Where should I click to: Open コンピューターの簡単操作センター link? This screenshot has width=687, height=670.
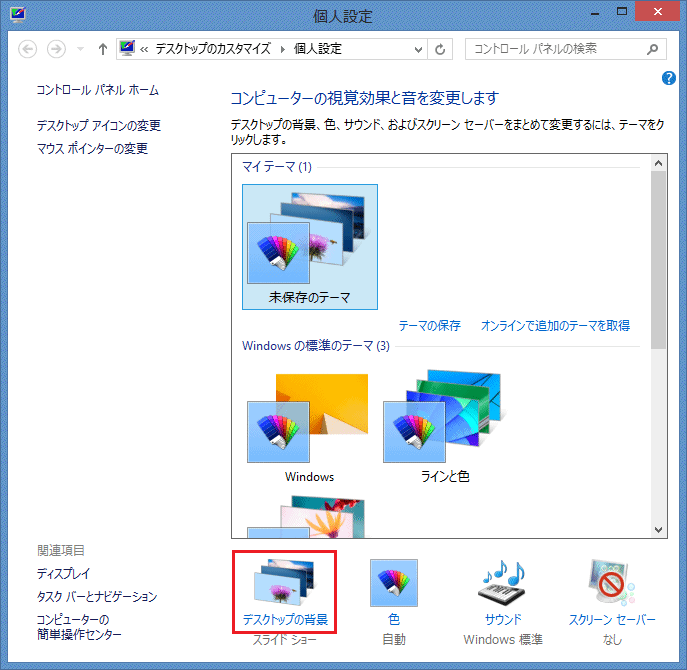[x=79, y=627]
